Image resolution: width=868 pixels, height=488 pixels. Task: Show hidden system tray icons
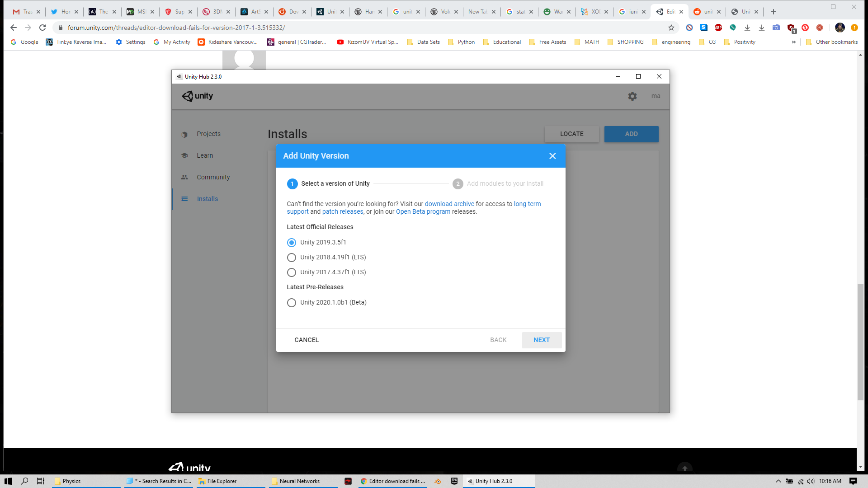(778, 481)
